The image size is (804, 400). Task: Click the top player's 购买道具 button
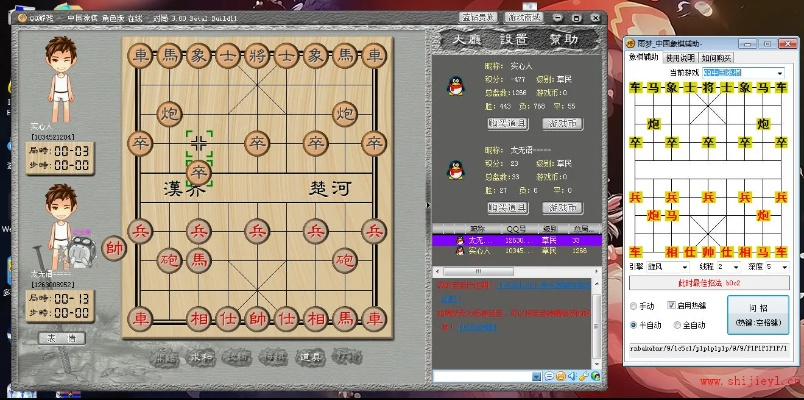[507, 122]
